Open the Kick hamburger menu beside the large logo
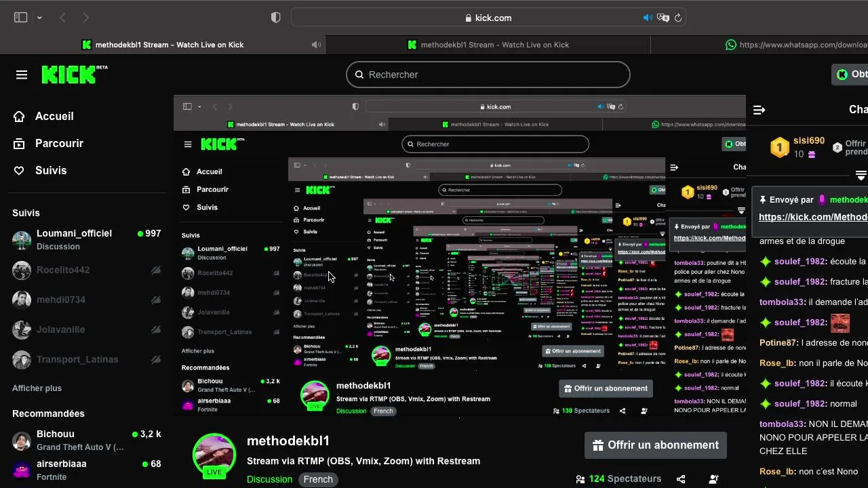Screen dimensions: 868x488 (22, 75)
